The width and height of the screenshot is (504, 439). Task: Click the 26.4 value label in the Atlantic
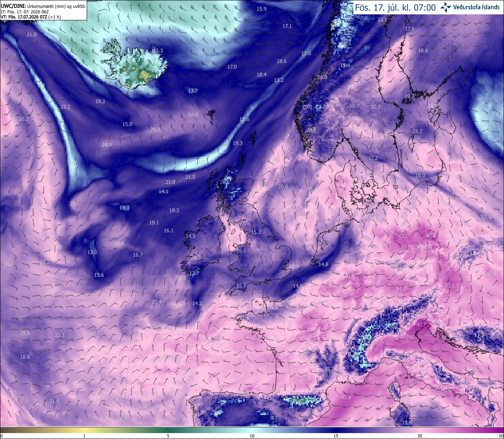click(119, 244)
